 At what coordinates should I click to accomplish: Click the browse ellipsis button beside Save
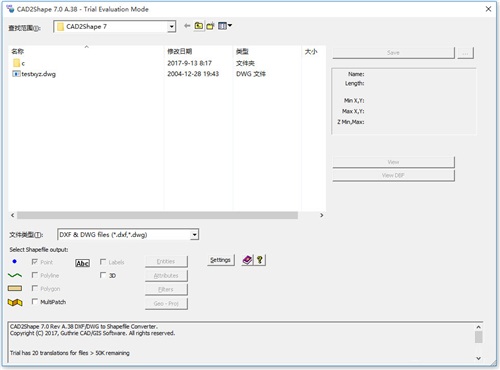click(x=465, y=53)
